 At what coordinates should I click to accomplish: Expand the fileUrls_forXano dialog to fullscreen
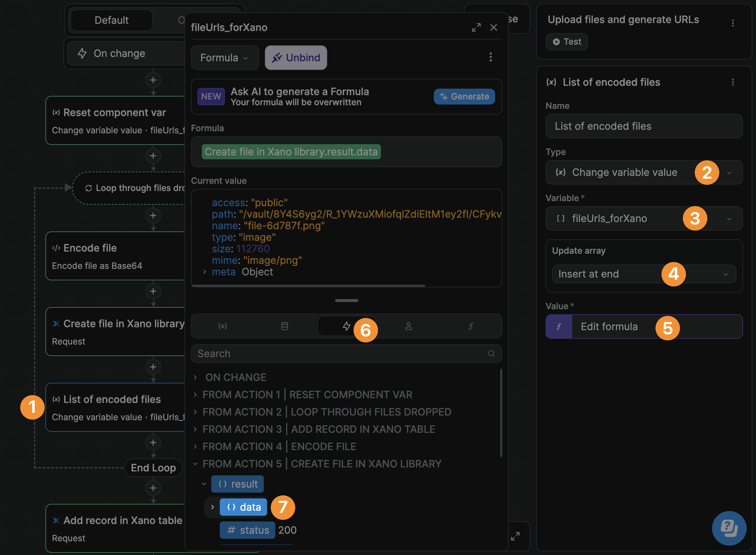(476, 27)
